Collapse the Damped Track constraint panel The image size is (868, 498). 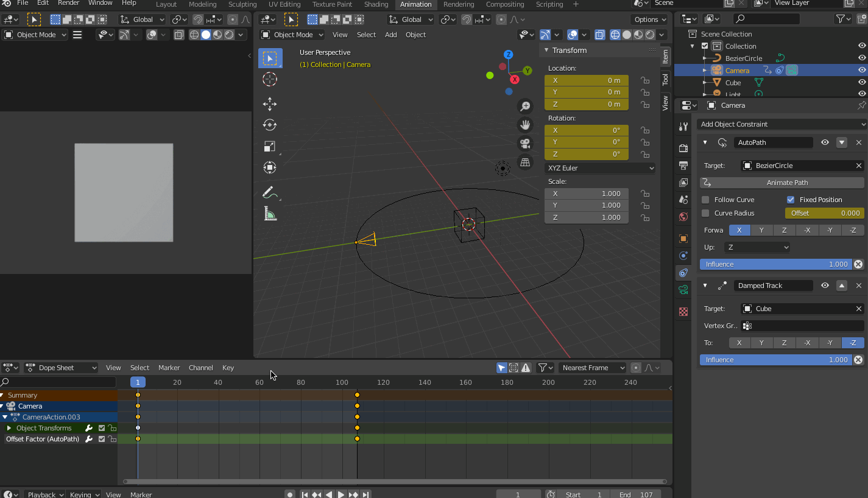705,285
